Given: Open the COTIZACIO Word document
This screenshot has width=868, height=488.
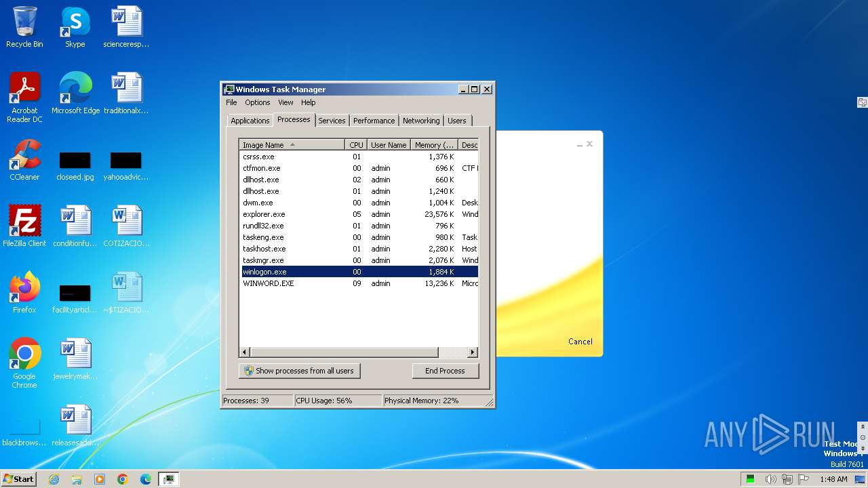Looking at the screenshot, I should pyautogui.click(x=126, y=226).
